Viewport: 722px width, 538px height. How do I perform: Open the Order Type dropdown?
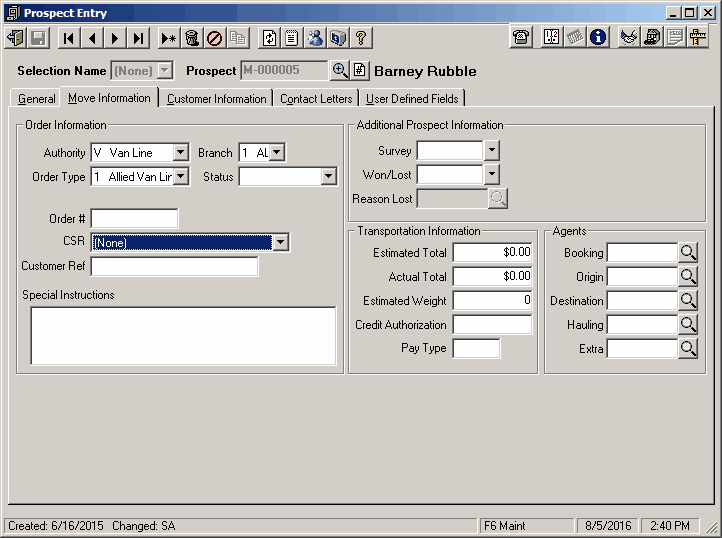click(x=180, y=176)
